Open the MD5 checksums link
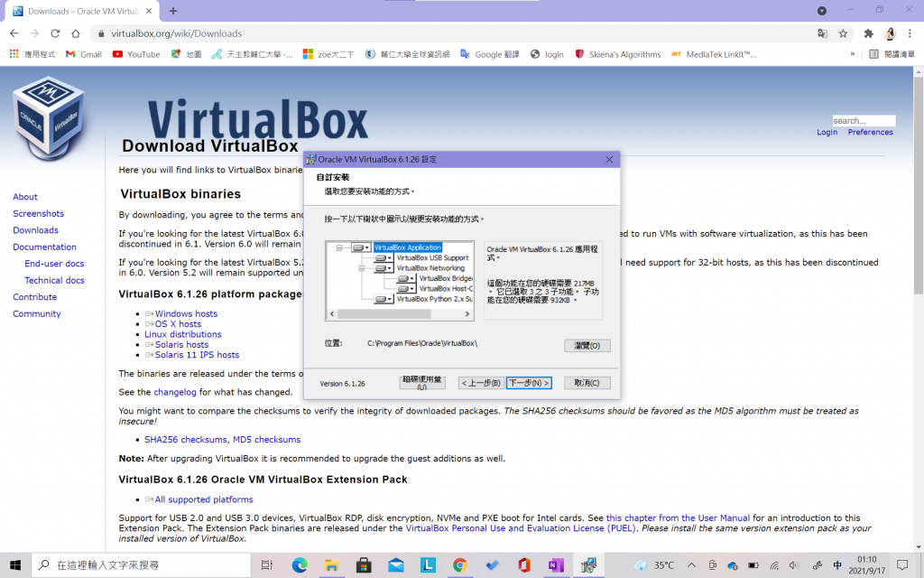This screenshot has height=578, width=924. 266,440
